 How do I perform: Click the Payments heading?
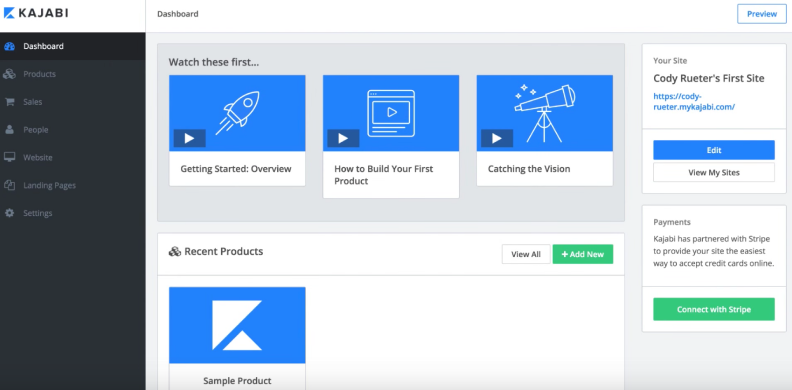coord(672,222)
